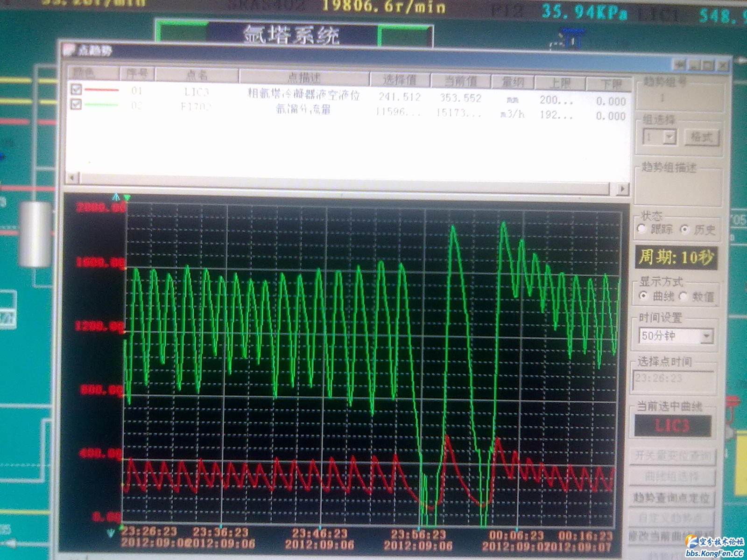Viewport: 747px width, 560px height.
Task: Click the 2000.00 Y-axis label
Action: [101, 207]
